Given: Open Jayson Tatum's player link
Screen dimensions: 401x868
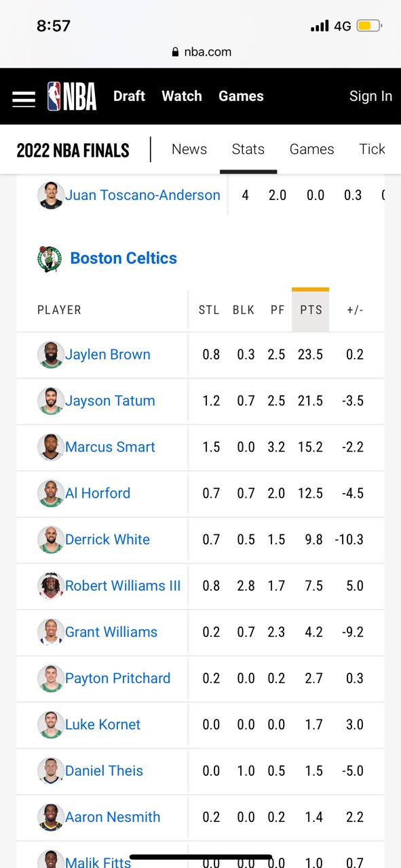Looking at the screenshot, I should pos(110,401).
